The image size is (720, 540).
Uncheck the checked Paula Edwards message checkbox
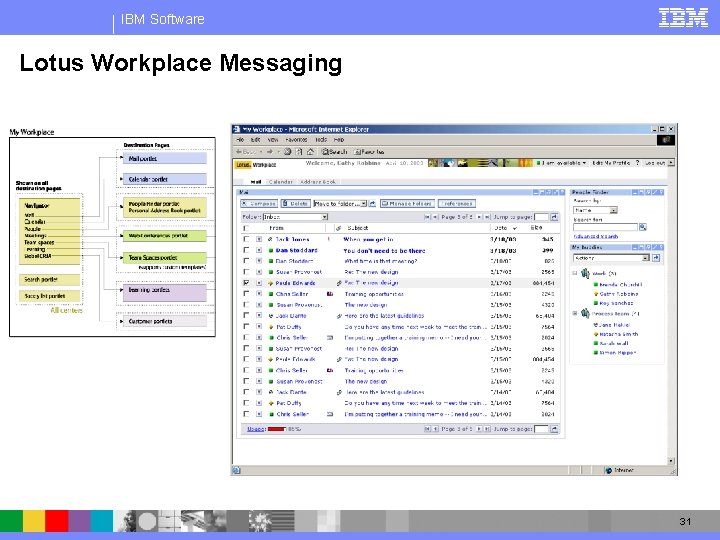(247, 283)
